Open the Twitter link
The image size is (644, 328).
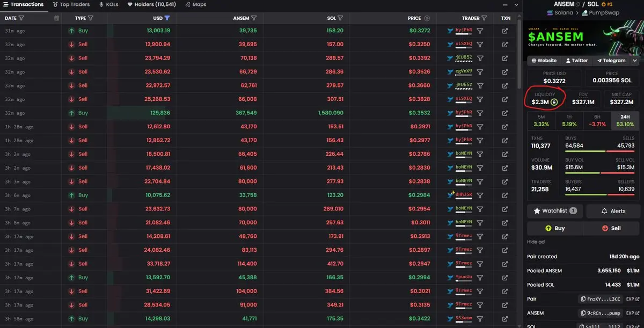(576, 61)
